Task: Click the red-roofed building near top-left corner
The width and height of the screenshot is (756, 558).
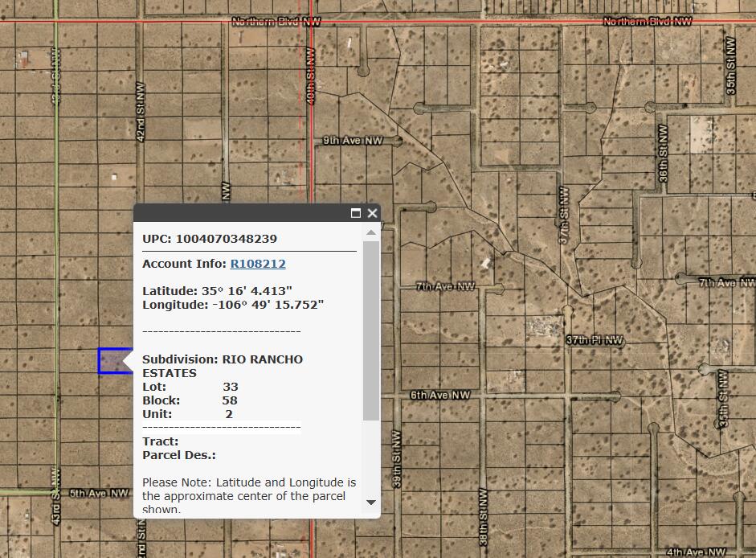Action: [23, 58]
